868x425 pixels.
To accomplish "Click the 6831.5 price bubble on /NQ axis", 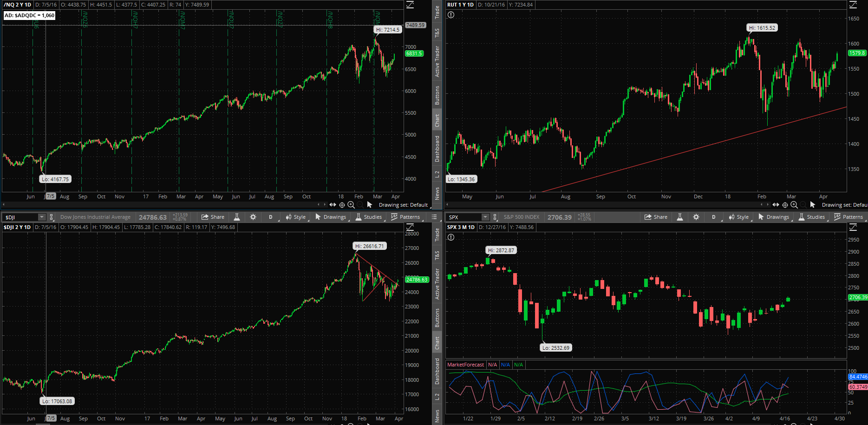I will tap(414, 53).
